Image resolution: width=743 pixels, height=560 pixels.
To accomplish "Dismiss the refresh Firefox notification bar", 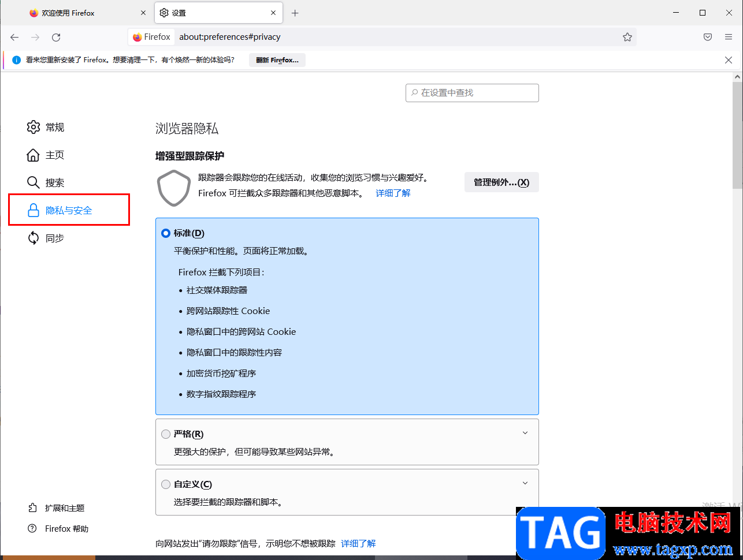I will [729, 60].
